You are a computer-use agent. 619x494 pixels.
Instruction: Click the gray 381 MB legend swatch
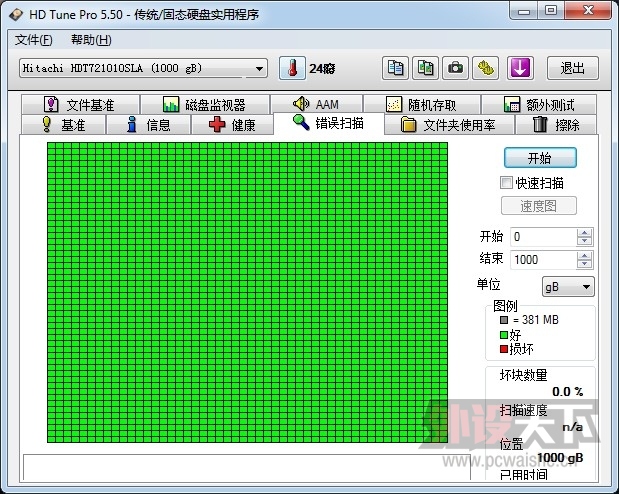click(x=504, y=319)
